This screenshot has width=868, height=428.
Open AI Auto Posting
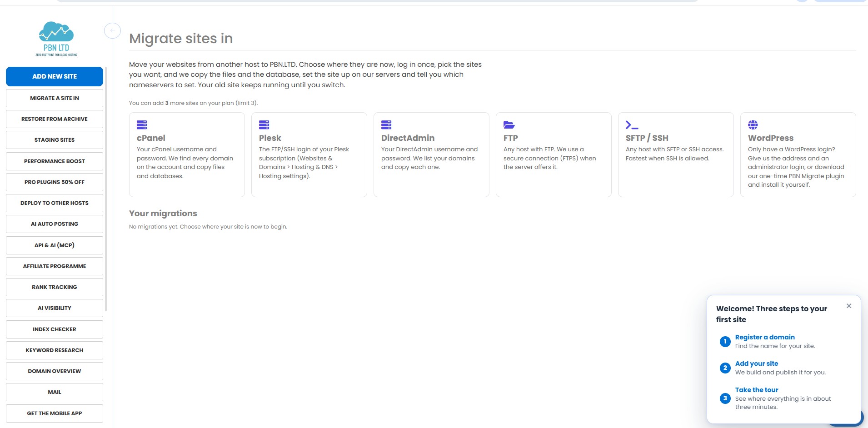[55, 224]
